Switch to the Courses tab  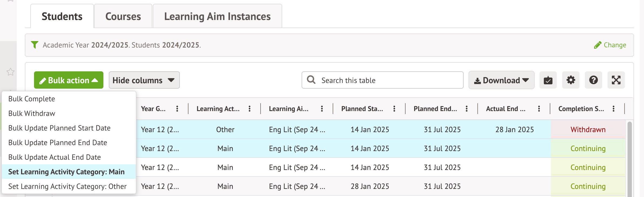coord(123,16)
